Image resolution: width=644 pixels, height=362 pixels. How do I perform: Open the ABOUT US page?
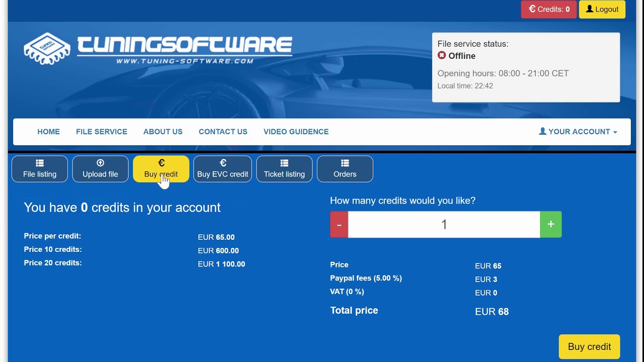coord(163,132)
